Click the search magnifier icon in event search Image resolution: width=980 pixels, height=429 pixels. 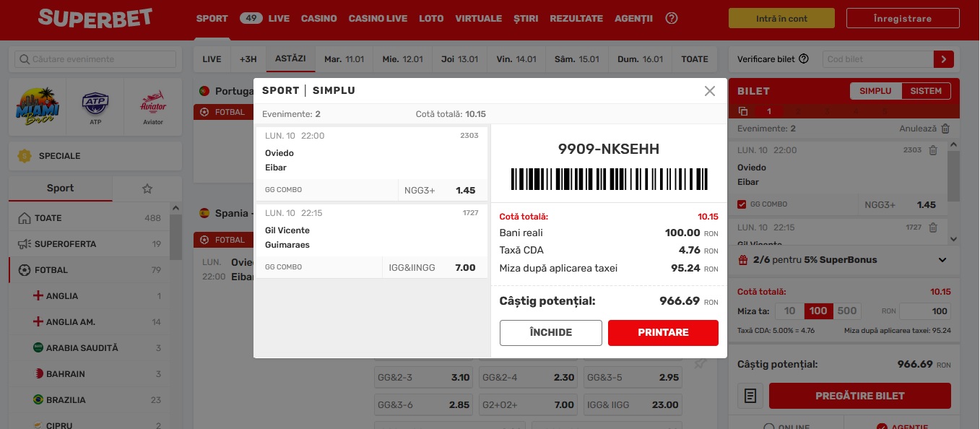pyautogui.click(x=25, y=59)
